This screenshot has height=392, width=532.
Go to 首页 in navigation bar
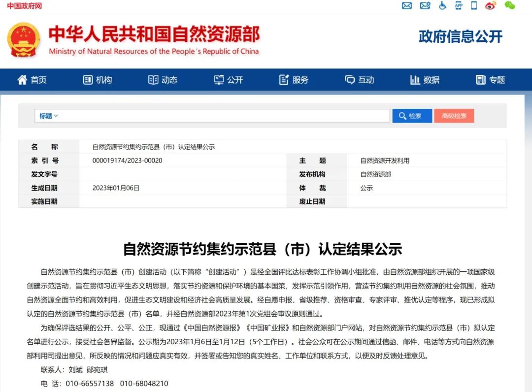pyautogui.click(x=32, y=80)
